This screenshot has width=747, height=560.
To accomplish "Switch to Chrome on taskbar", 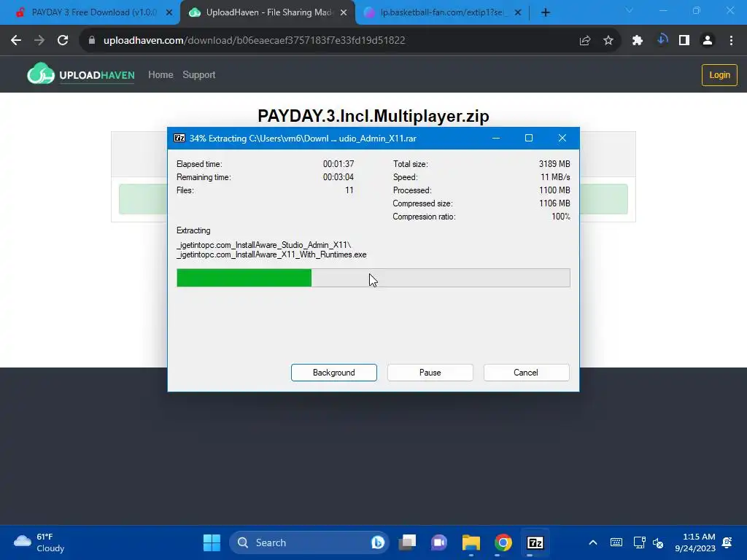I will (x=503, y=542).
